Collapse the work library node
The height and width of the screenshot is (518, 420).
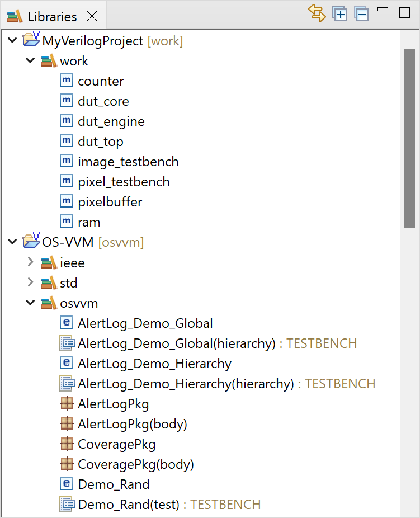click(30, 60)
